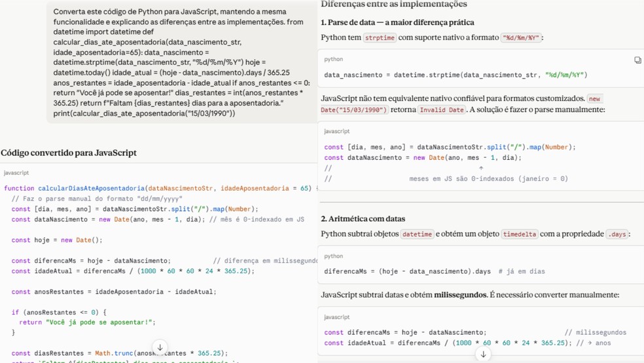Click heading 'Código convertido para JavaScript'
644x363 pixels.
point(69,153)
